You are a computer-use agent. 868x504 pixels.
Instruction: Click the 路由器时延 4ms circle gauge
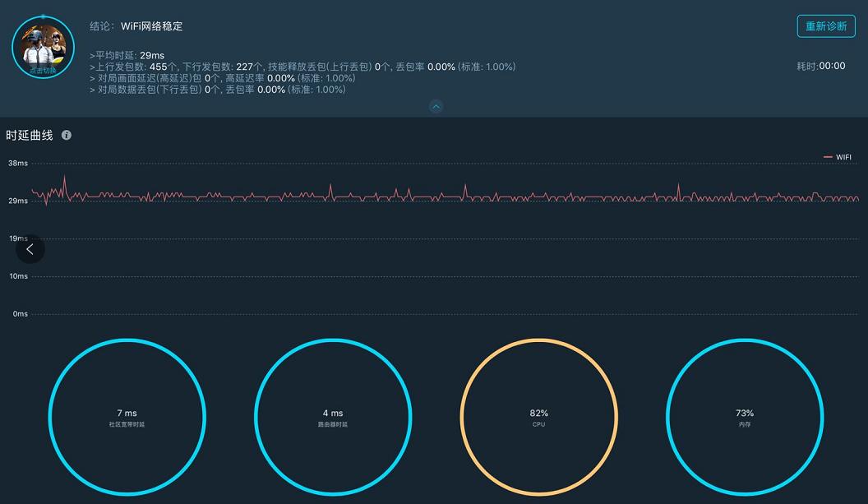click(x=333, y=417)
